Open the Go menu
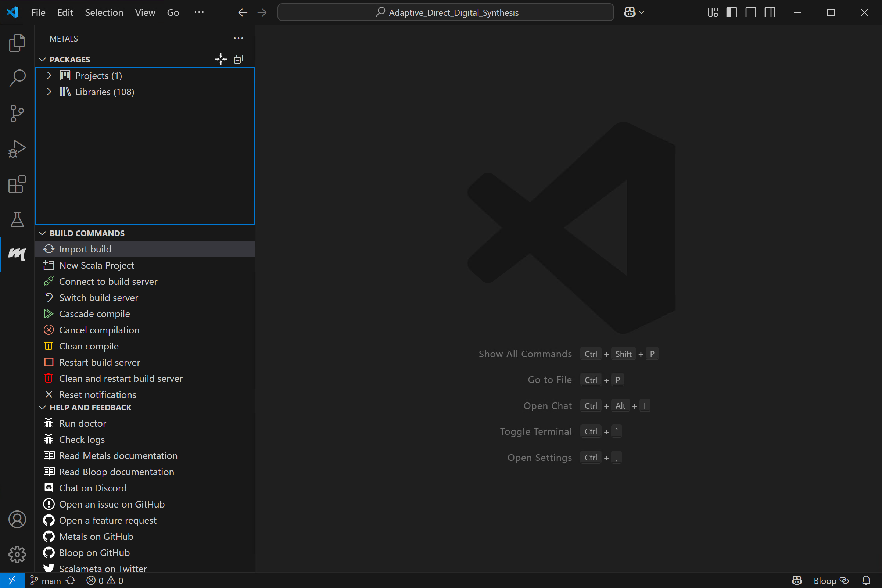The height and width of the screenshot is (588, 882). pos(173,12)
